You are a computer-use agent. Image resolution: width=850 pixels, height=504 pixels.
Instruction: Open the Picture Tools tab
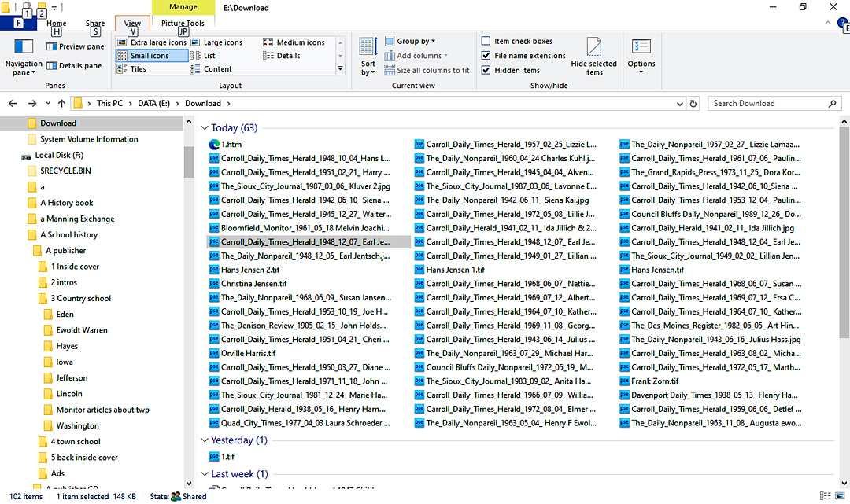[x=183, y=24]
